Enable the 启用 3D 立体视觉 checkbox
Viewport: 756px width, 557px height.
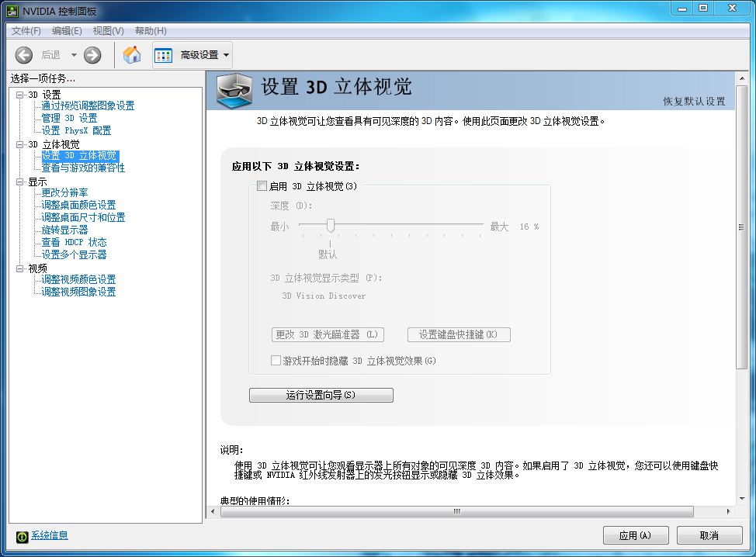(x=262, y=186)
